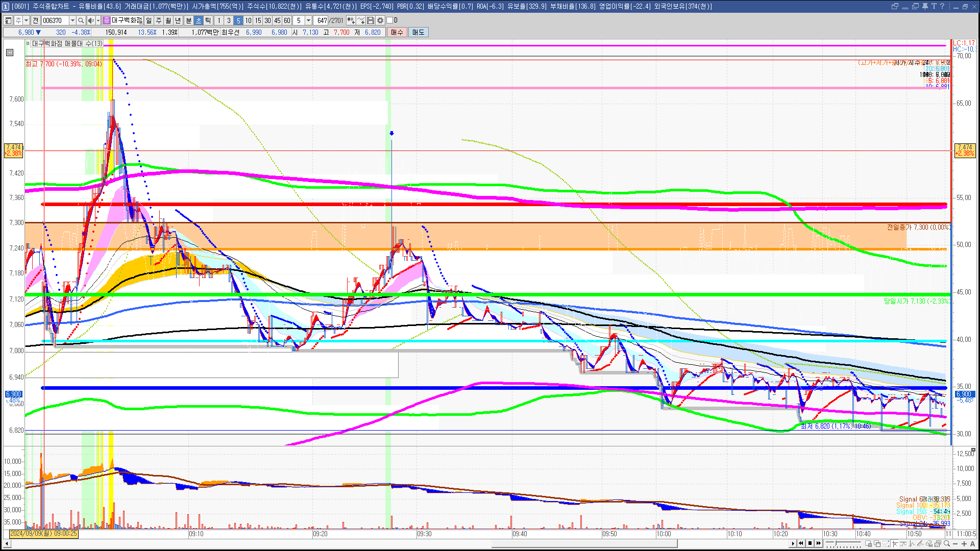Toggle the D checkbox in toolbar
This screenshot has height=551, width=980.
click(390, 20)
